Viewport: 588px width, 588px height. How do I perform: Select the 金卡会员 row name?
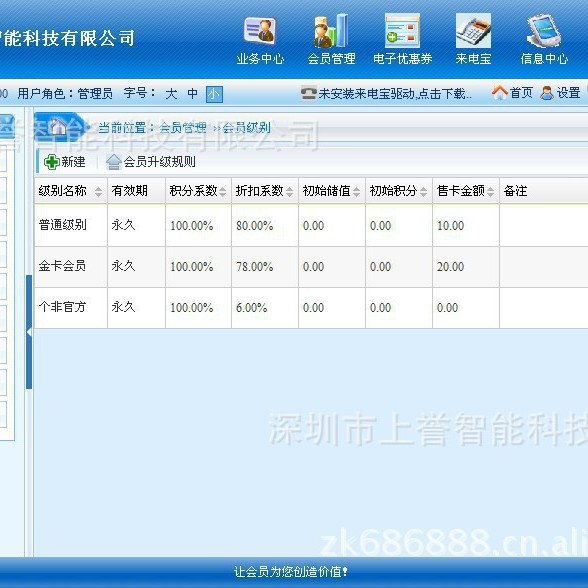[62, 266]
